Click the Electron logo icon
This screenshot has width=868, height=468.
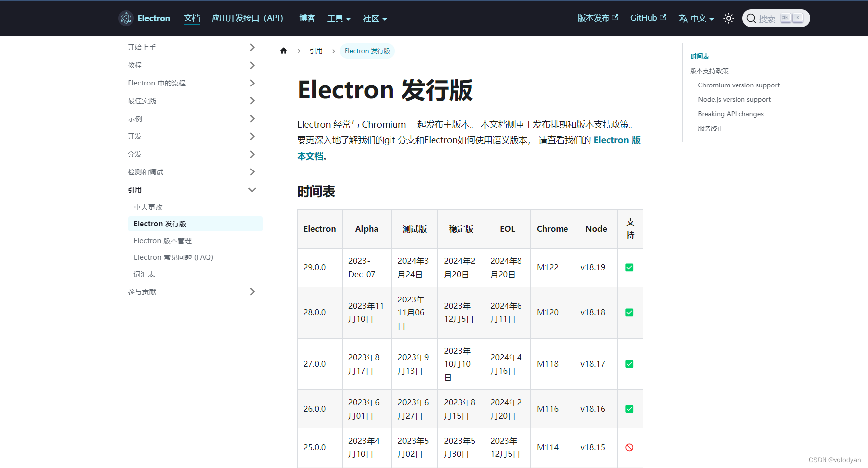pyautogui.click(x=126, y=18)
